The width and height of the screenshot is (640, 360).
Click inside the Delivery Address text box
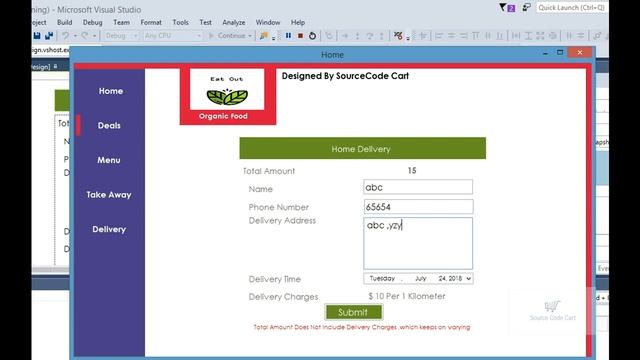(x=418, y=243)
